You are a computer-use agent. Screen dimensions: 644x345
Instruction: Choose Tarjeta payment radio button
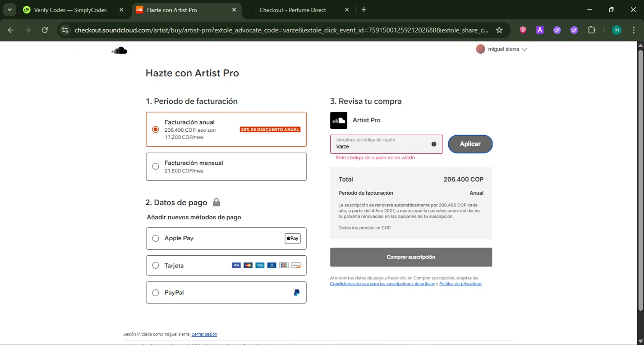[155, 266]
